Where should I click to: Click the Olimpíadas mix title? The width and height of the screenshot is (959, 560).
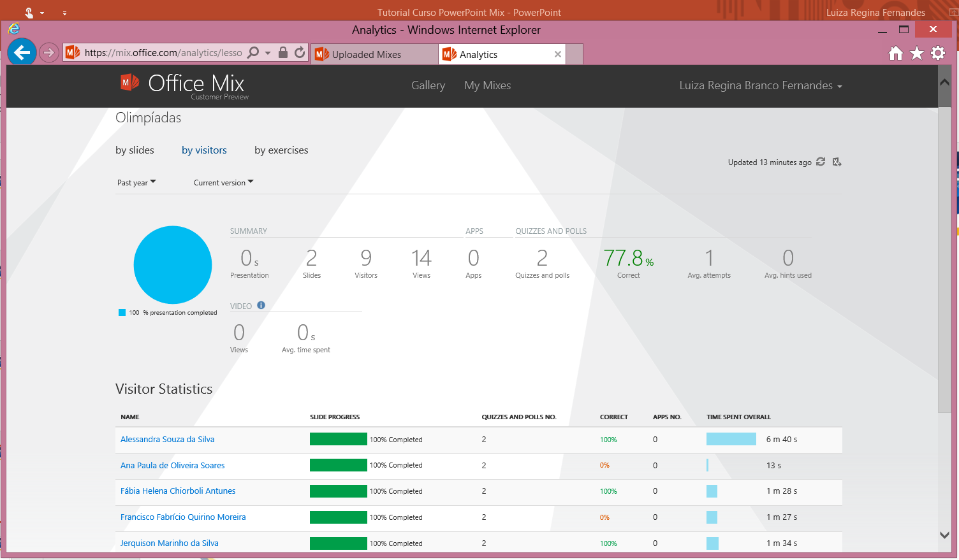tap(148, 118)
